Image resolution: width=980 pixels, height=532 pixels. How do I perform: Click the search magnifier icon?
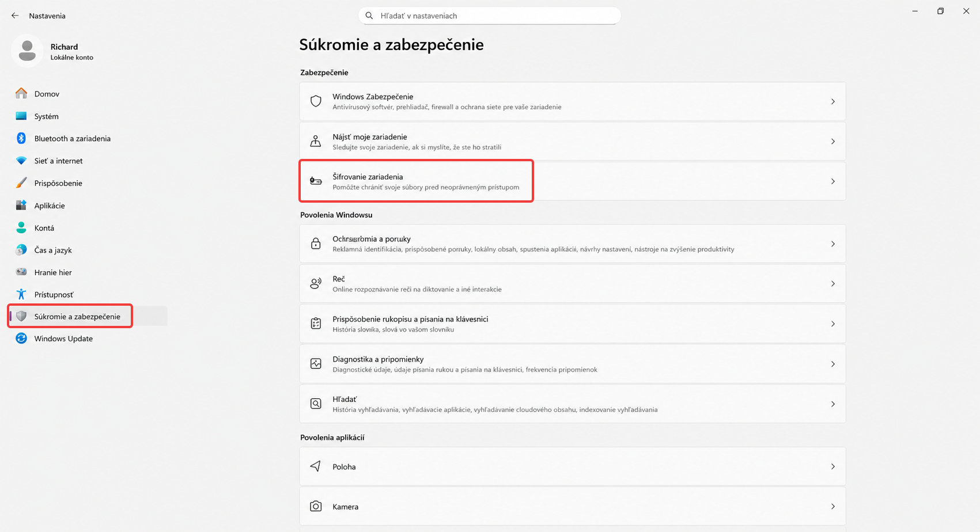pos(369,16)
